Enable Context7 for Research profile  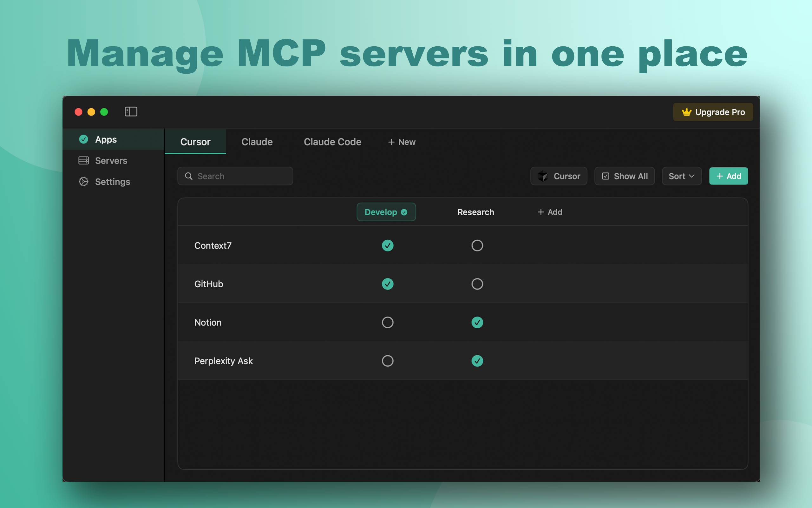477,246
